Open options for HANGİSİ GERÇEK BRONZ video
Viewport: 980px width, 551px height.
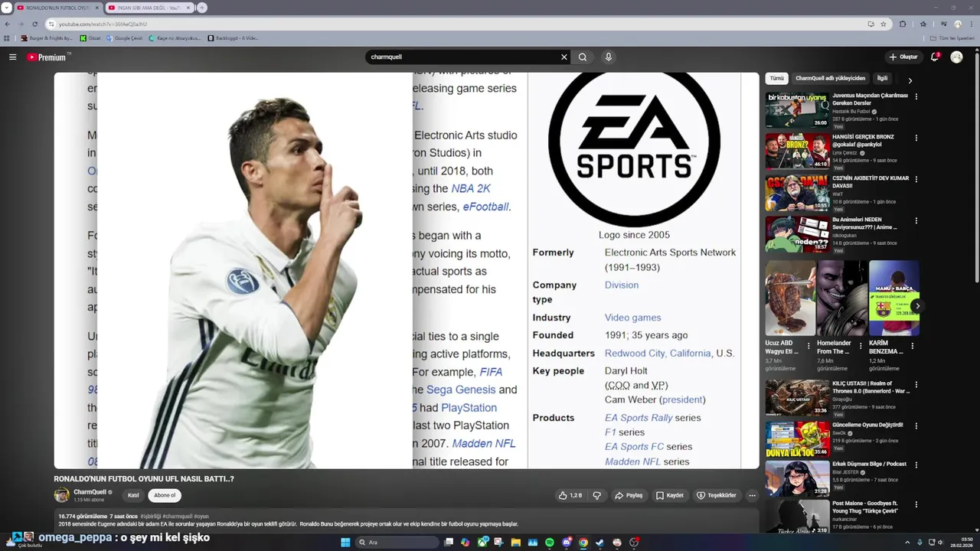(916, 139)
